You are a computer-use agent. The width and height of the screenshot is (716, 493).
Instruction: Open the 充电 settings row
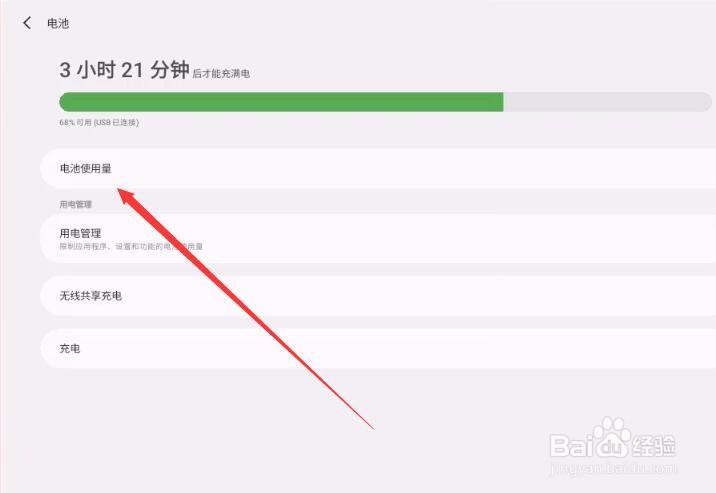[378, 348]
